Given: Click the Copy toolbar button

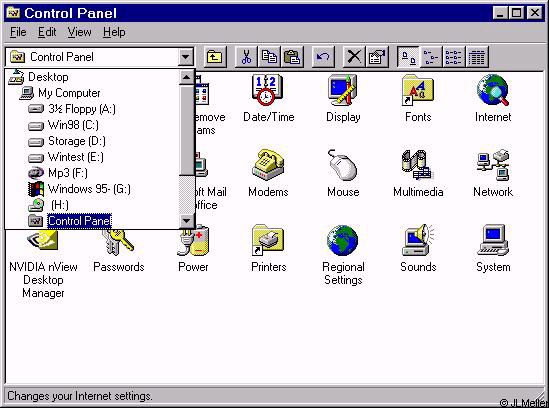Looking at the screenshot, I should [x=269, y=57].
